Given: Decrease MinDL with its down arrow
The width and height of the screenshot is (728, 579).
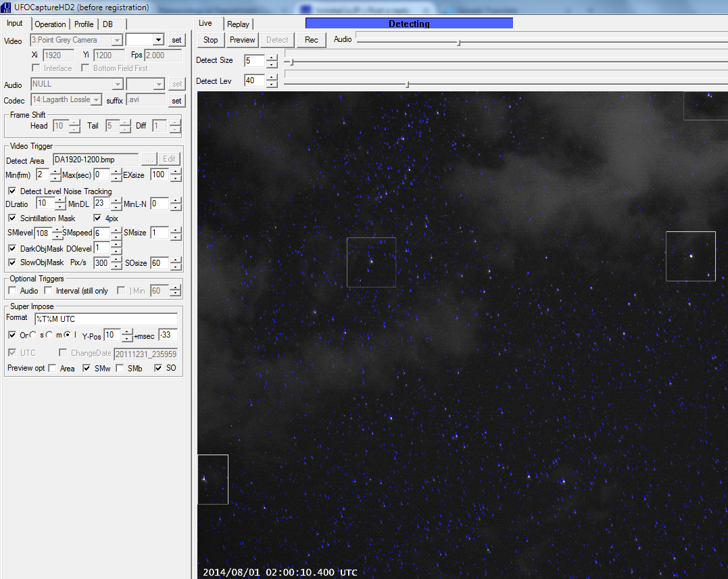Looking at the screenshot, I should coord(117,207).
